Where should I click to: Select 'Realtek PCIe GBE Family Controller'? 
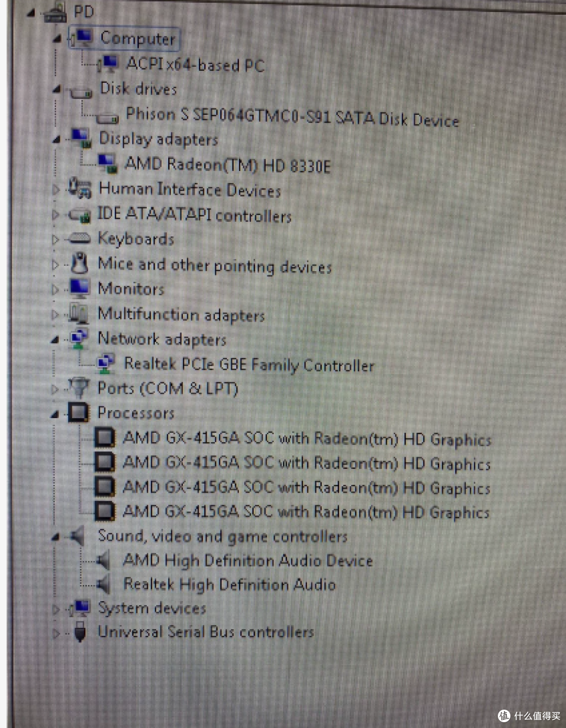tap(249, 364)
